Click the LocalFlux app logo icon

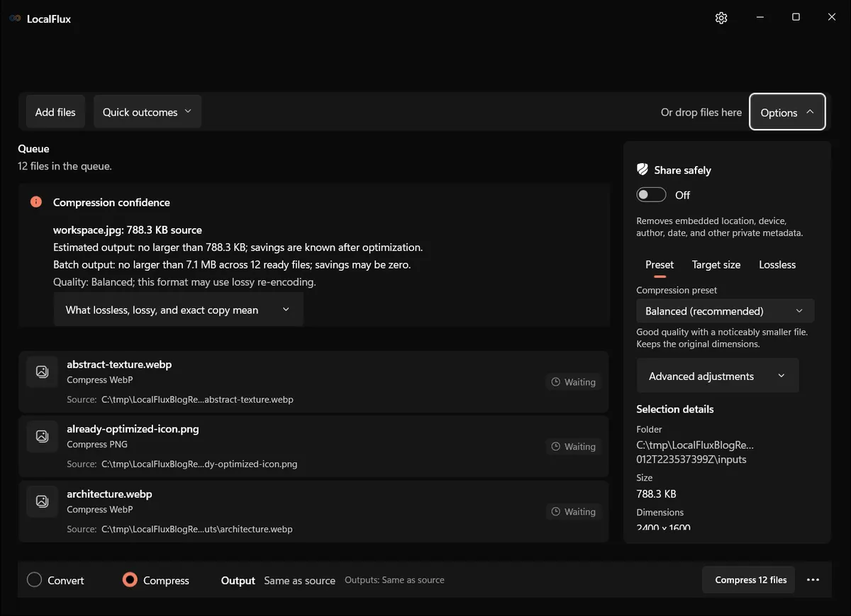click(x=16, y=18)
